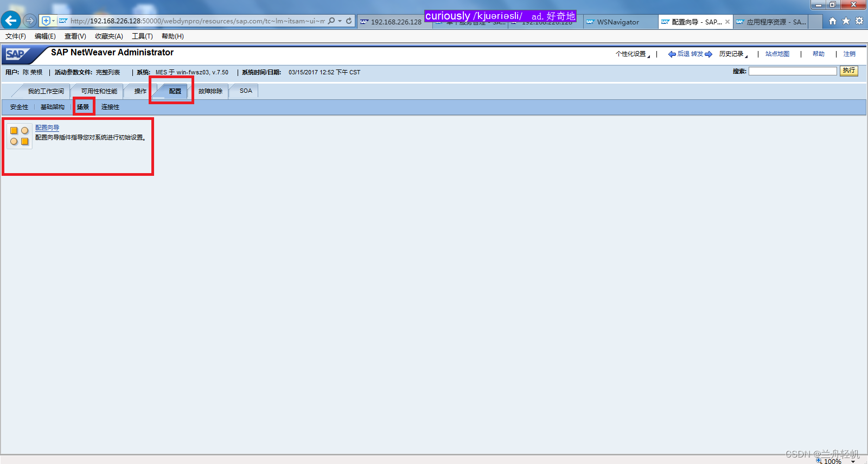
Task: Select the 连接性 sub-tab
Action: tap(110, 107)
